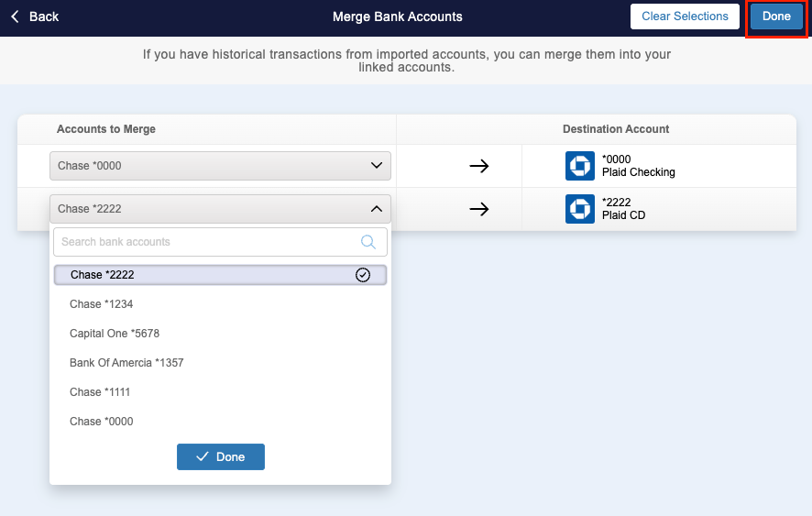
Task: Click into the Search bank accounts field
Action: (206, 242)
